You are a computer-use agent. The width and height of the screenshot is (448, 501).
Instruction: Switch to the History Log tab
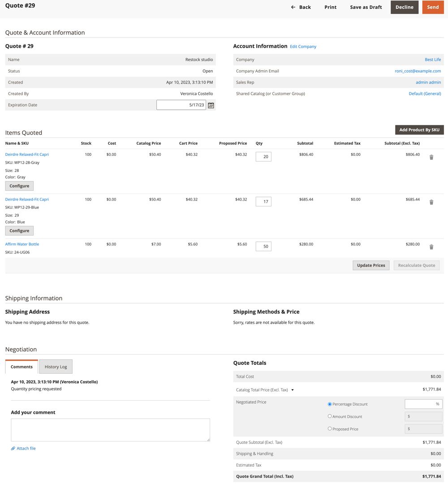(x=56, y=366)
